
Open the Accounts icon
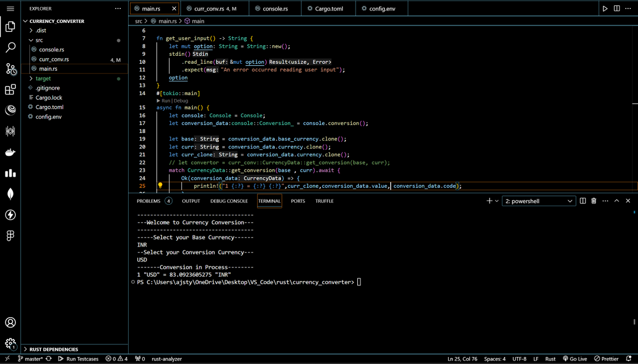[x=10, y=323]
